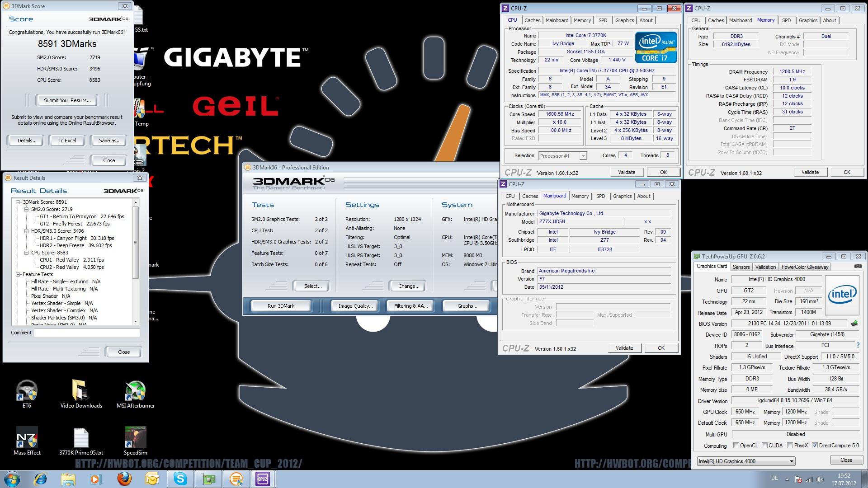Viewport: 868px width, 488px height.
Task: Click Validate in the CPU-Z Mainboard window
Action: (624, 348)
